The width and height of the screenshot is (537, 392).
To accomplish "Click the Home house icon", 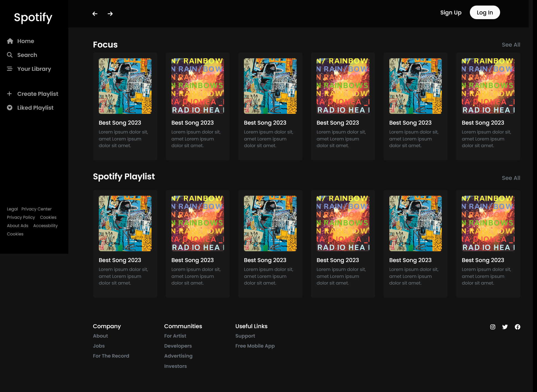I will 10,41.
